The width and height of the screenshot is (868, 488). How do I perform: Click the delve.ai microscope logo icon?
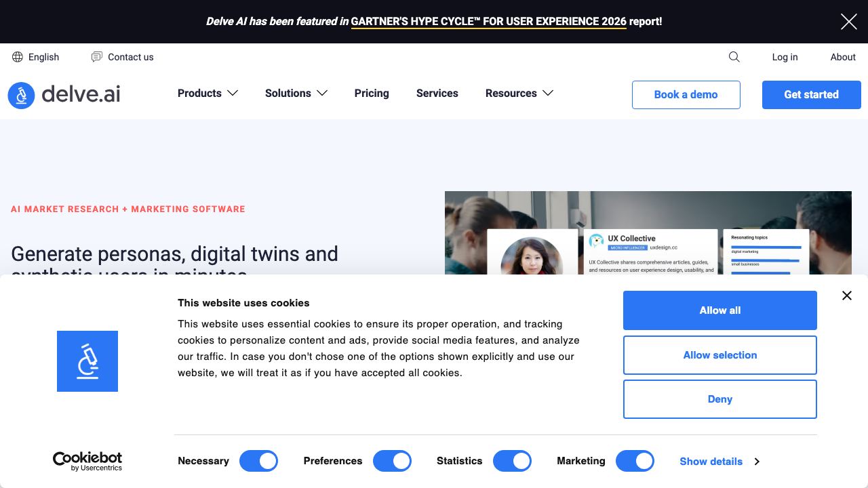coord(21,96)
